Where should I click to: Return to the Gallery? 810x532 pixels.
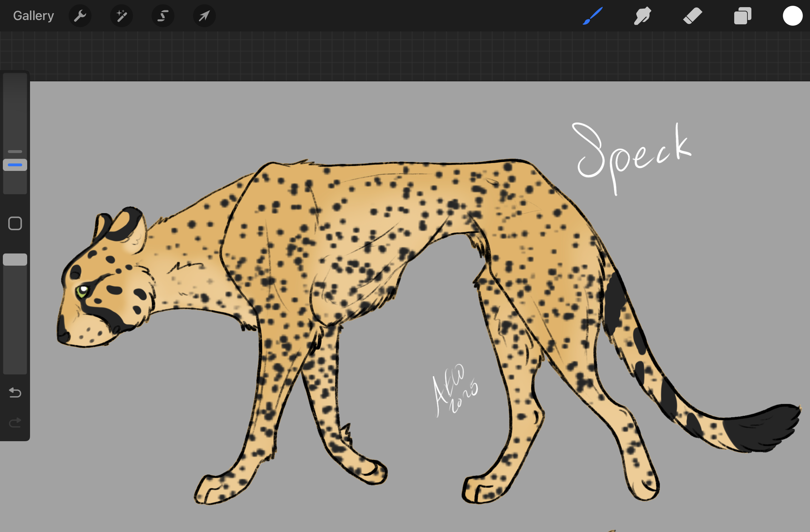[x=34, y=16]
